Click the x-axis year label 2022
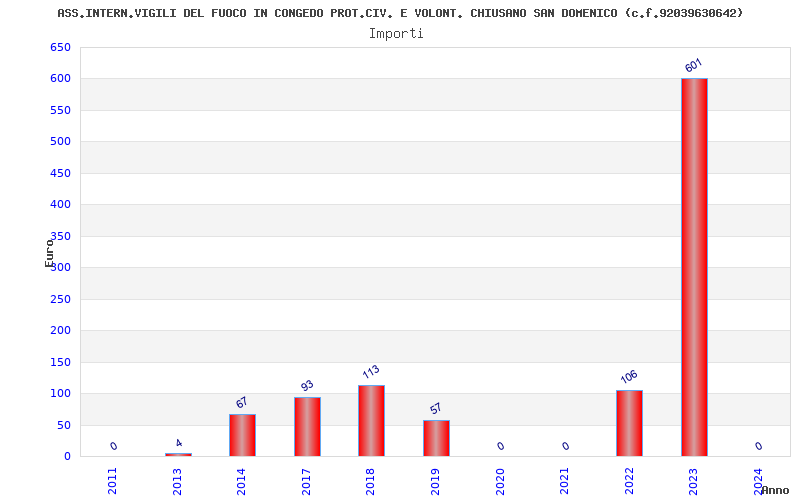Screen dimensions: 800x500 (x=629, y=481)
